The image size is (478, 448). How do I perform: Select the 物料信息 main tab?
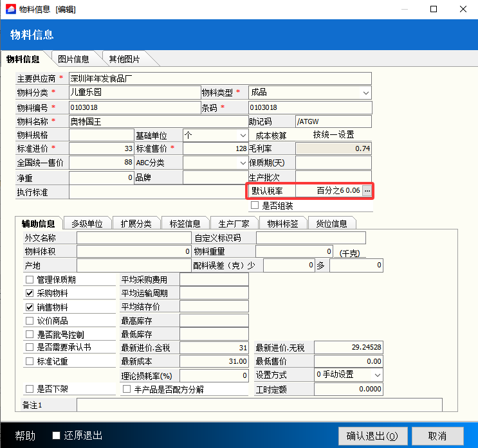point(23,59)
